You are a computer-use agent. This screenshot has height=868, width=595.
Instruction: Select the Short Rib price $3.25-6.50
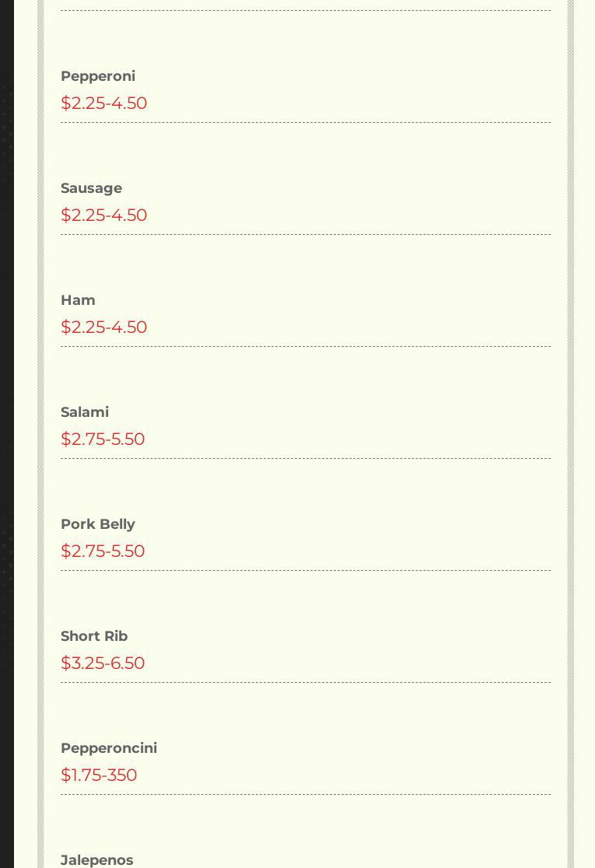click(103, 663)
